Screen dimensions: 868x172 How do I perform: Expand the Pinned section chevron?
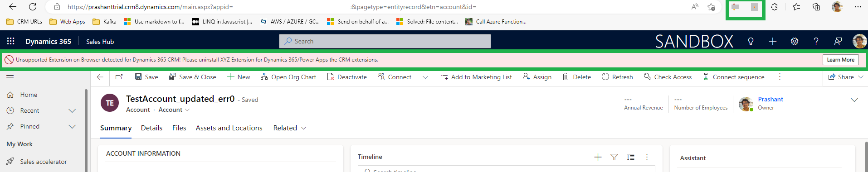click(x=72, y=126)
